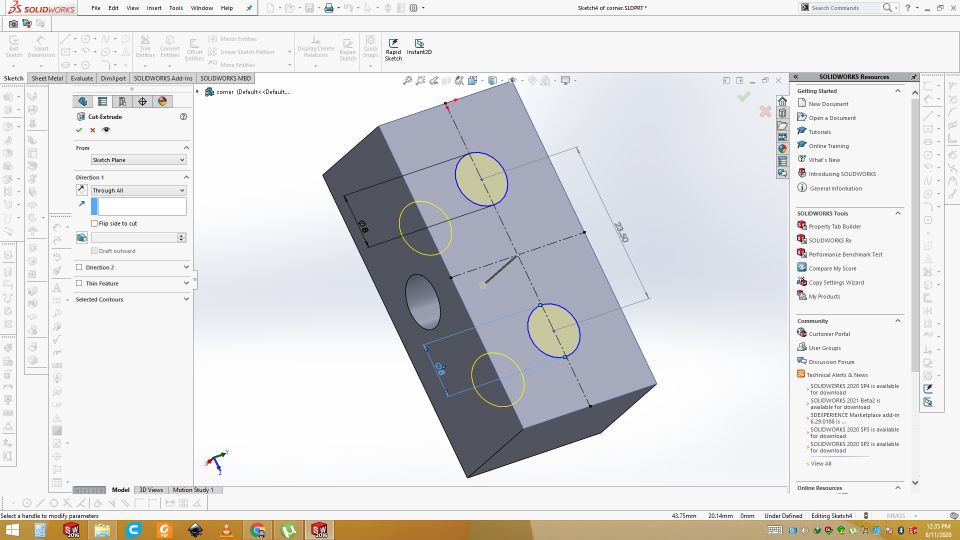
Task: Expand the Direction 2 section chevron
Action: (186, 267)
